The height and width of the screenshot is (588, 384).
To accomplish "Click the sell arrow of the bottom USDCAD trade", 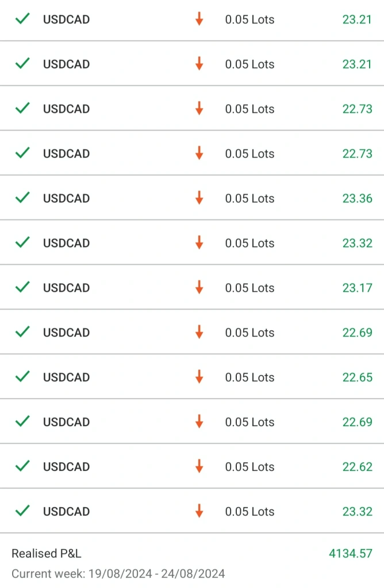I will [199, 512].
